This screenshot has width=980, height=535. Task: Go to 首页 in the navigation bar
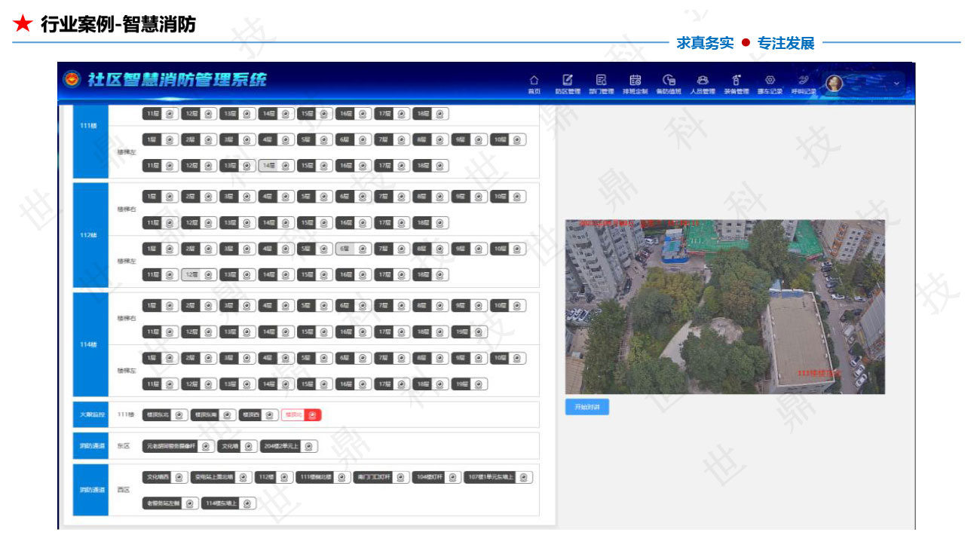coord(534,78)
